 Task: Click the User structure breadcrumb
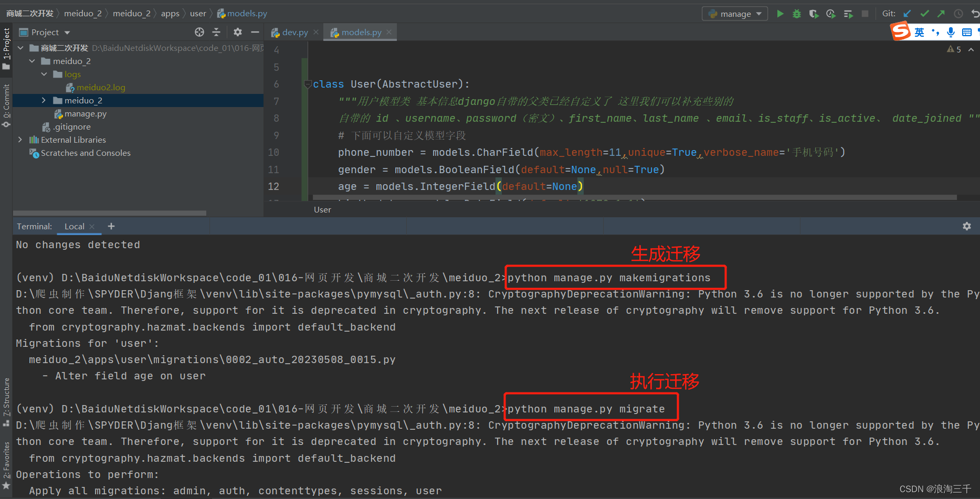tap(322, 209)
